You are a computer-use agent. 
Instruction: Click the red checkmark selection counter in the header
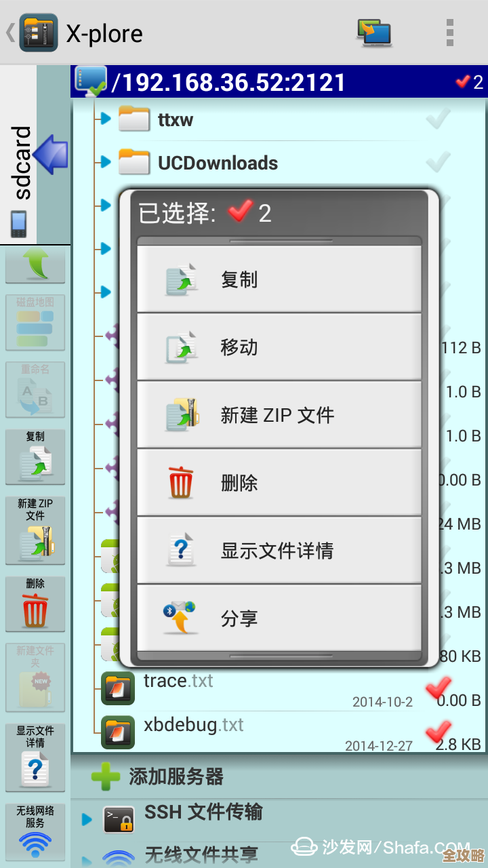(469, 82)
